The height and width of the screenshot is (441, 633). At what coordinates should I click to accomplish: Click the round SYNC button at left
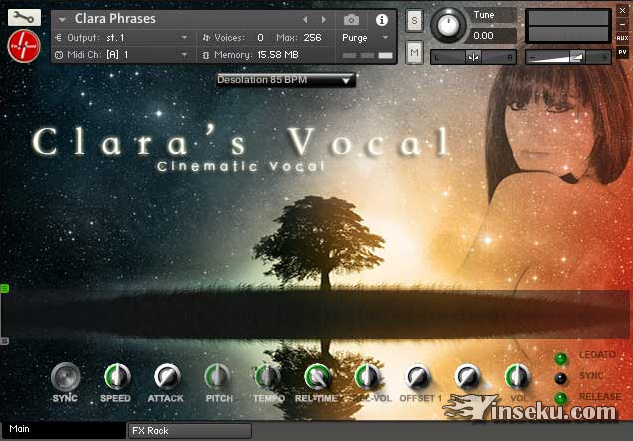coord(66,376)
